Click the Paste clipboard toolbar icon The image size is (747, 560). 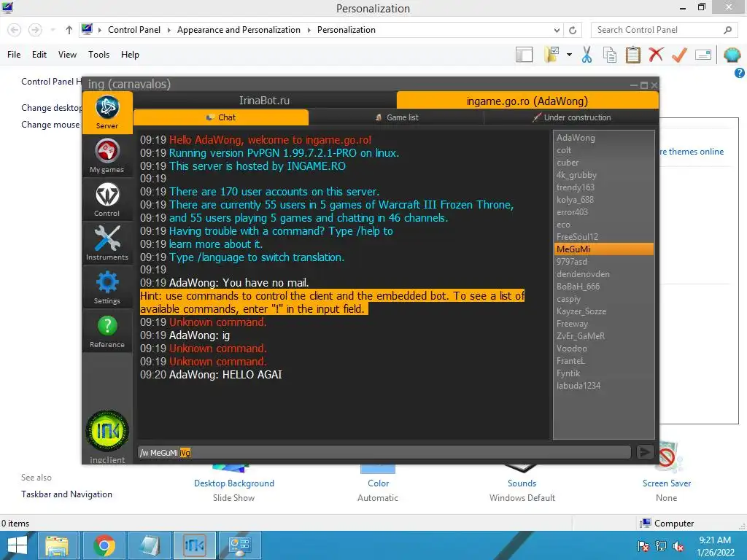point(632,55)
